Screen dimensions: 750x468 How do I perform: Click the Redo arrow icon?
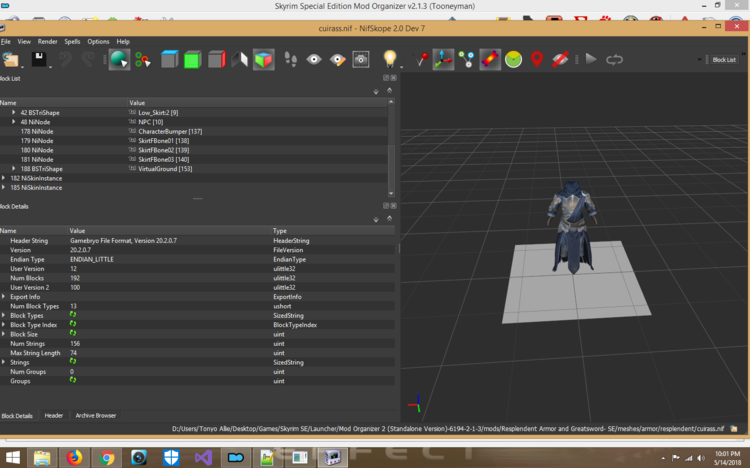[88, 59]
